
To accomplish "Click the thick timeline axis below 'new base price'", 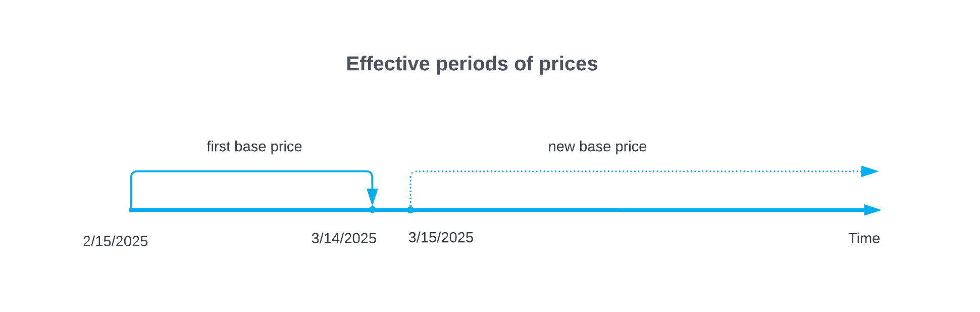I will (x=597, y=210).
